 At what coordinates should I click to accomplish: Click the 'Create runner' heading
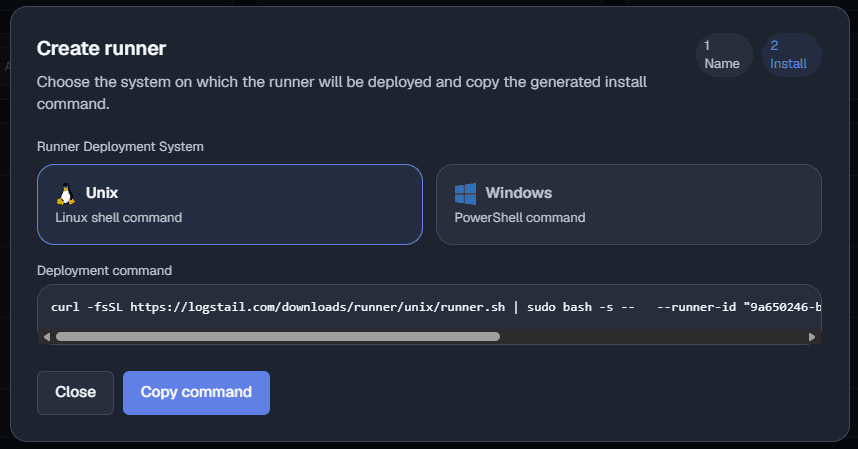point(101,49)
